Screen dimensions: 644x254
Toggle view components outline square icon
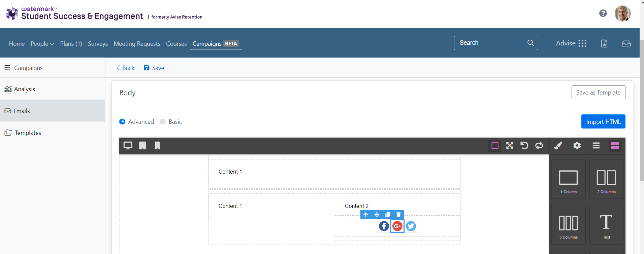point(495,146)
